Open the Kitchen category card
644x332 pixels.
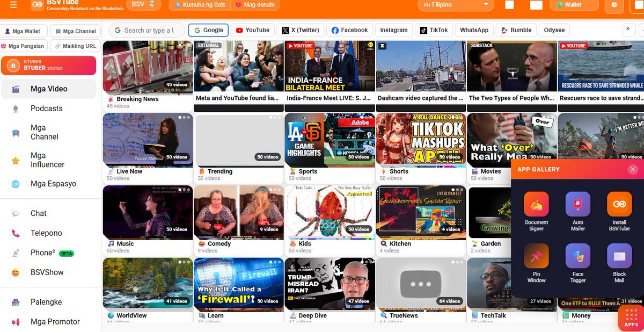[x=420, y=220]
